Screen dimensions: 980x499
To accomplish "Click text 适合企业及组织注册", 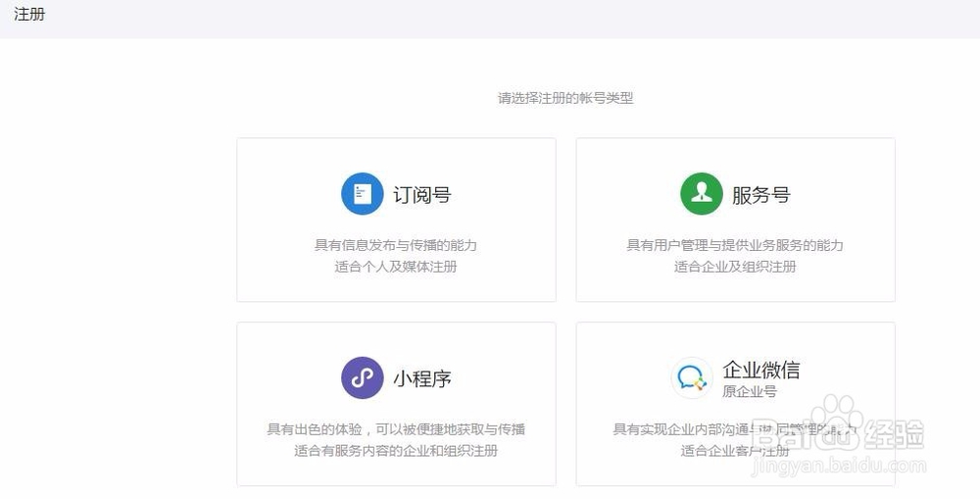I will pos(735,267).
